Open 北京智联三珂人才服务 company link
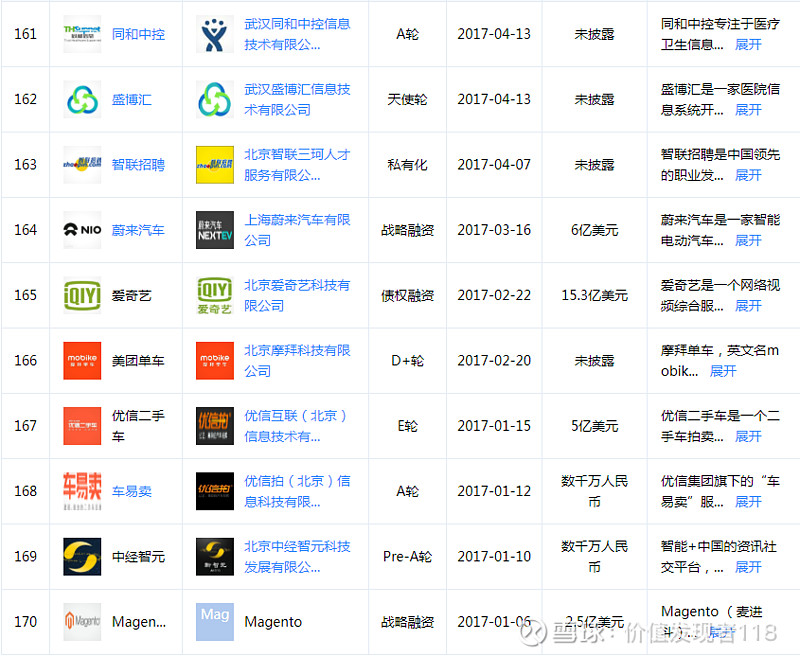The image size is (800, 657). (297, 165)
